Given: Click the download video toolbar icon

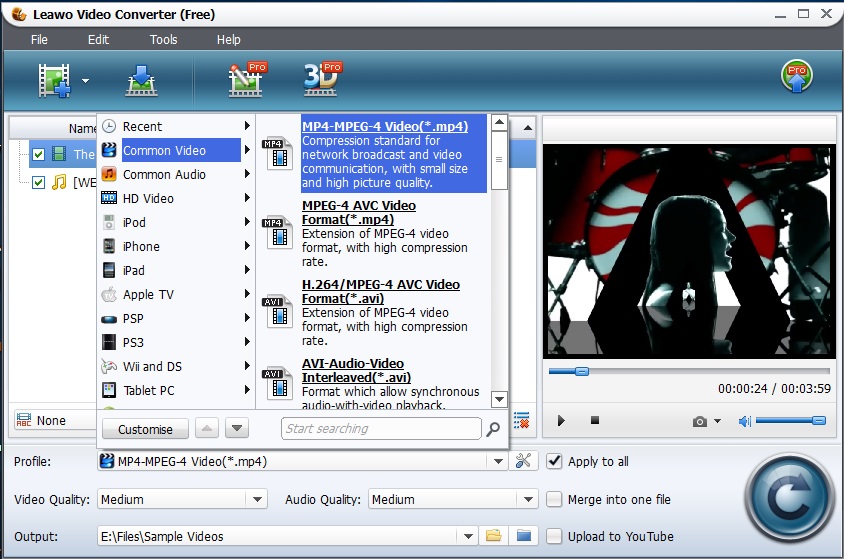Looking at the screenshot, I should click(142, 81).
